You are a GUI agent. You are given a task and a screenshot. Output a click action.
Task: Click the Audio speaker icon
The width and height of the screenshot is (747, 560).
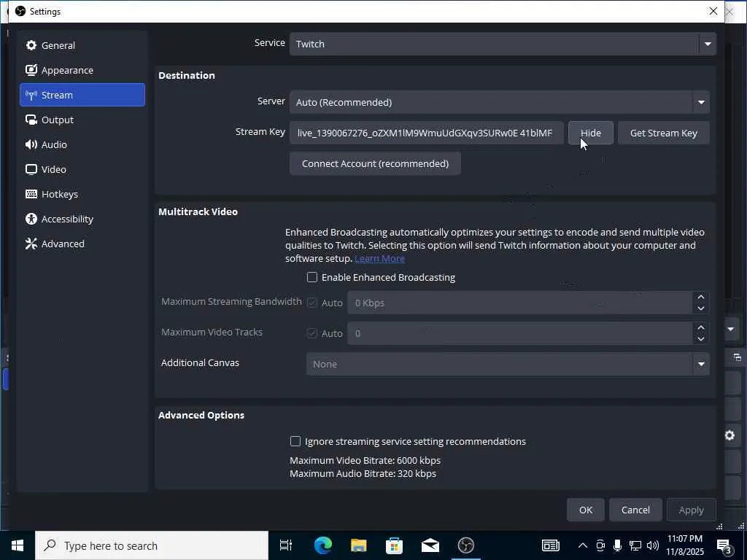31,144
